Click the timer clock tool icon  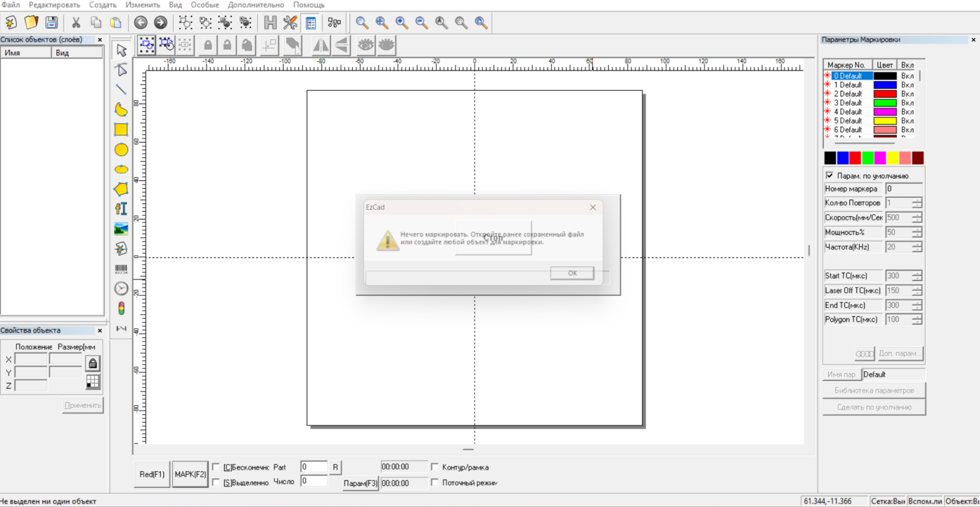click(121, 289)
